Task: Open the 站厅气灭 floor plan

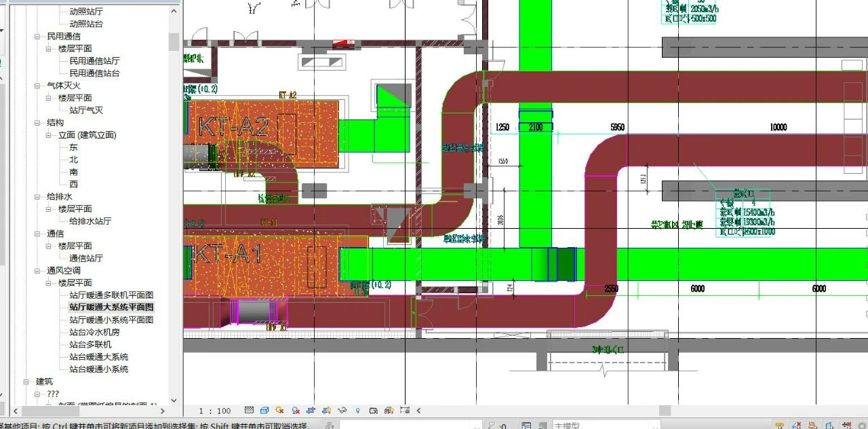Action: tap(86, 110)
